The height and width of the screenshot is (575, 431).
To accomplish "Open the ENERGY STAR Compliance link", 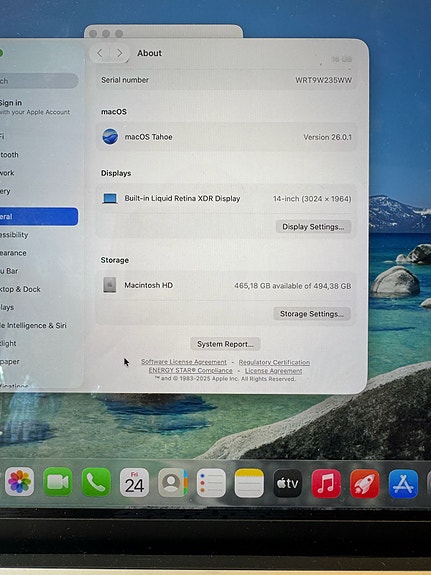I will click(190, 370).
